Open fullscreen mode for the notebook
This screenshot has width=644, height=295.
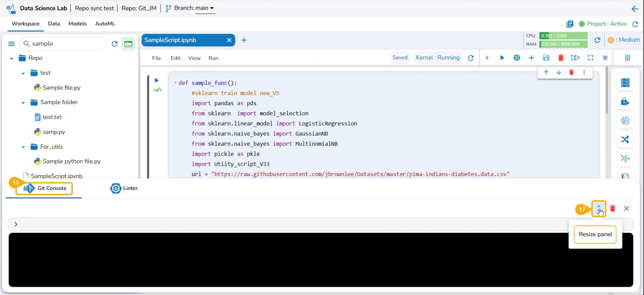[x=590, y=58]
